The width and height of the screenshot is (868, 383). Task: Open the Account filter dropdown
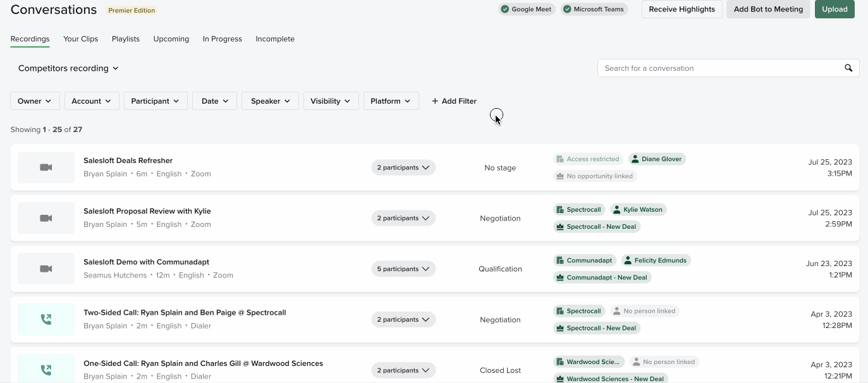(x=92, y=101)
